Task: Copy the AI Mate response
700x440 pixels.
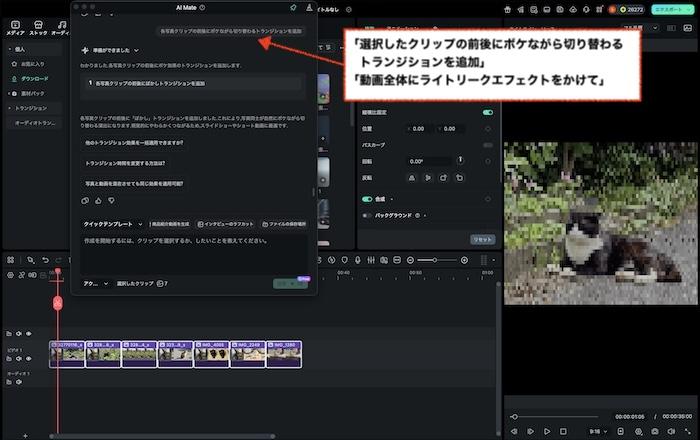Action: pos(85,201)
